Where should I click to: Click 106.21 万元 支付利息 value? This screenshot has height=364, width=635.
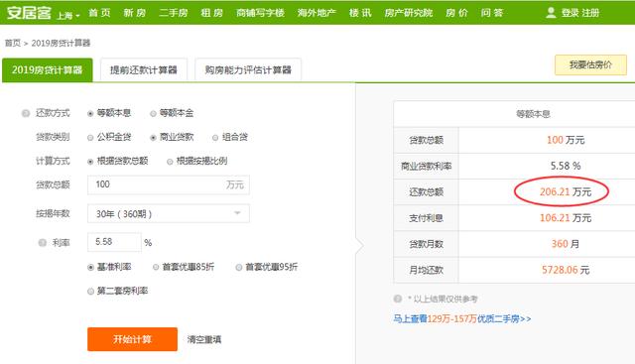tap(566, 218)
